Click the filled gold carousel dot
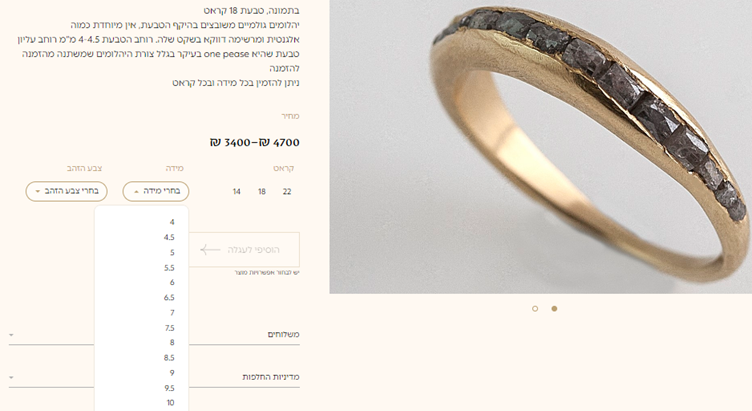The height and width of the screenshot is (411, 752). (554, 309)
